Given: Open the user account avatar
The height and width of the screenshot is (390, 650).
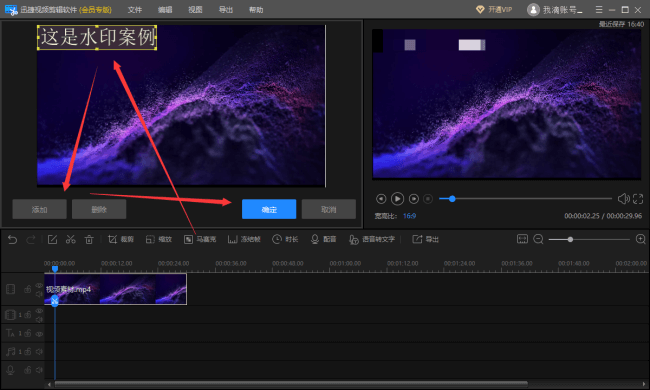Looking at the screenshot, I should coord(533,10).
